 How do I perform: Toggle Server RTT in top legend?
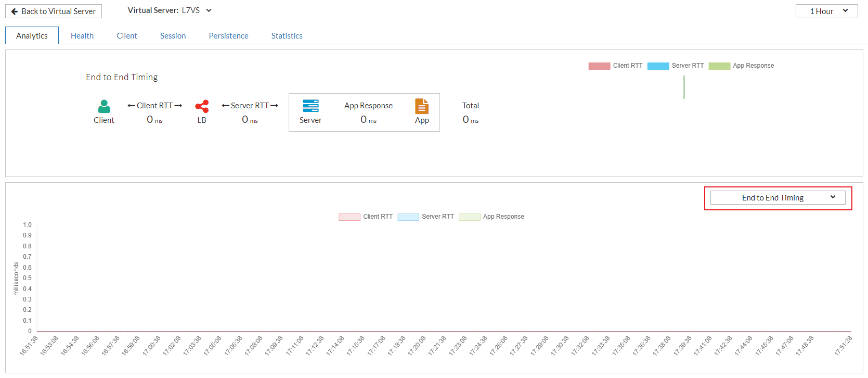[675, 66]
